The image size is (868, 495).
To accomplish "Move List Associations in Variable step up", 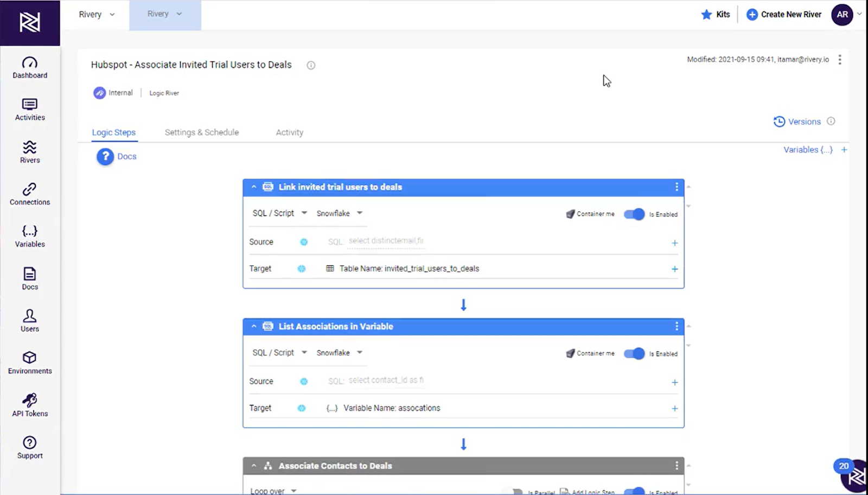I will click(x=688, y=326).
